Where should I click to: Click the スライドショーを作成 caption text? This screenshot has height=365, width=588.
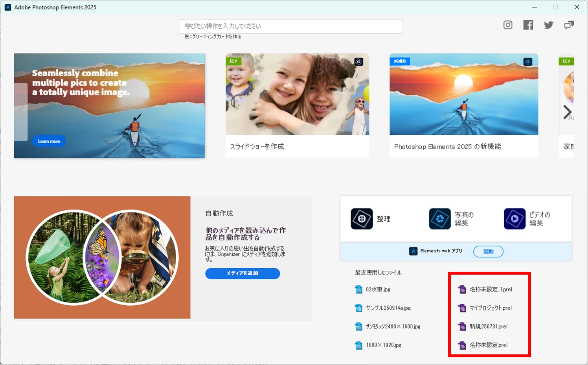[x=257, y=147]
